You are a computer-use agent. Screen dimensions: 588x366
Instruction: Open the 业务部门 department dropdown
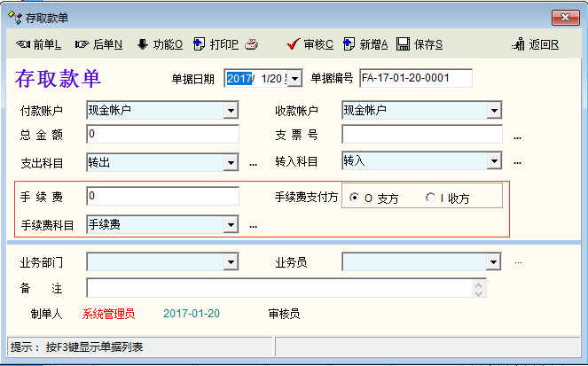click(231, 262)
